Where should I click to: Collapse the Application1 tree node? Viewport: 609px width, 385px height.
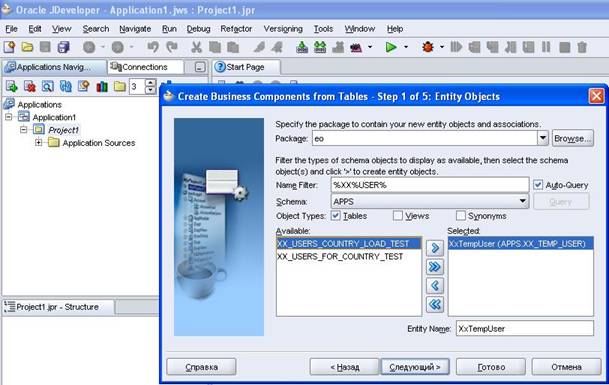[x=9, y=117]
